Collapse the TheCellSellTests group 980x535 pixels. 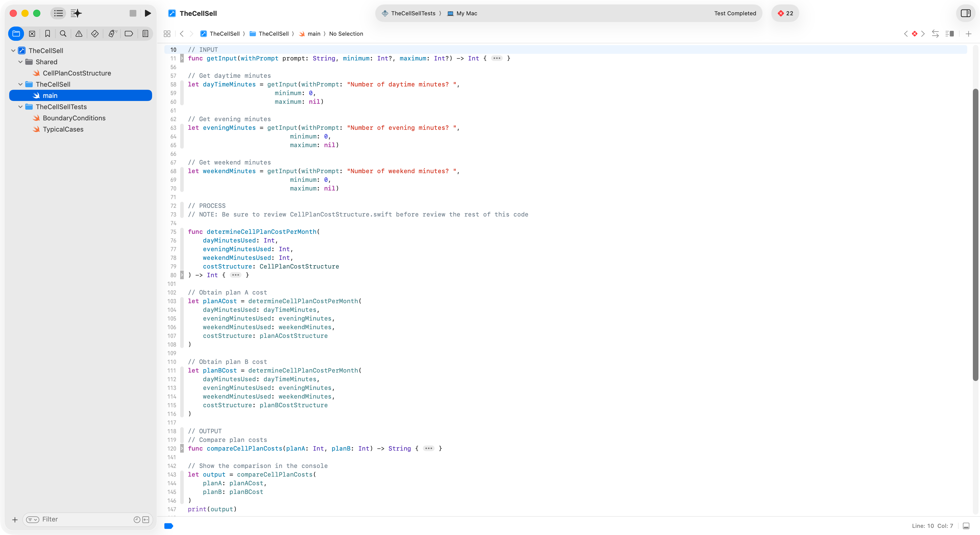coord(20,107)
